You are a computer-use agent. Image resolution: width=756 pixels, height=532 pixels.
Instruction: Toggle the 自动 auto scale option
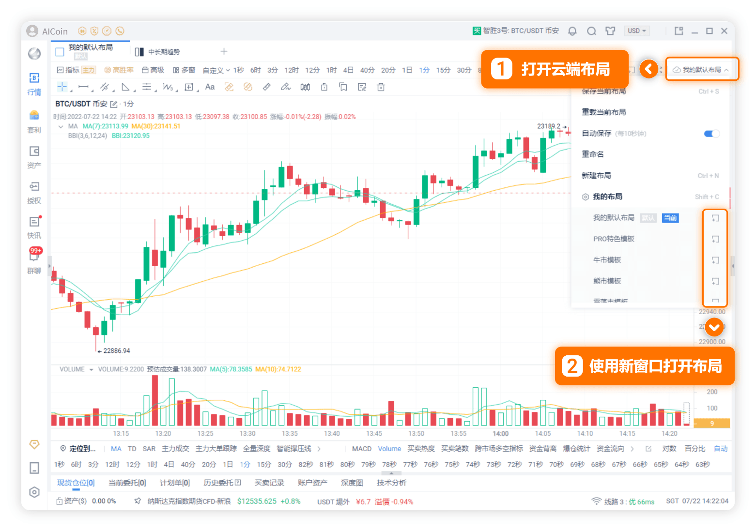[x=721, y=449]
